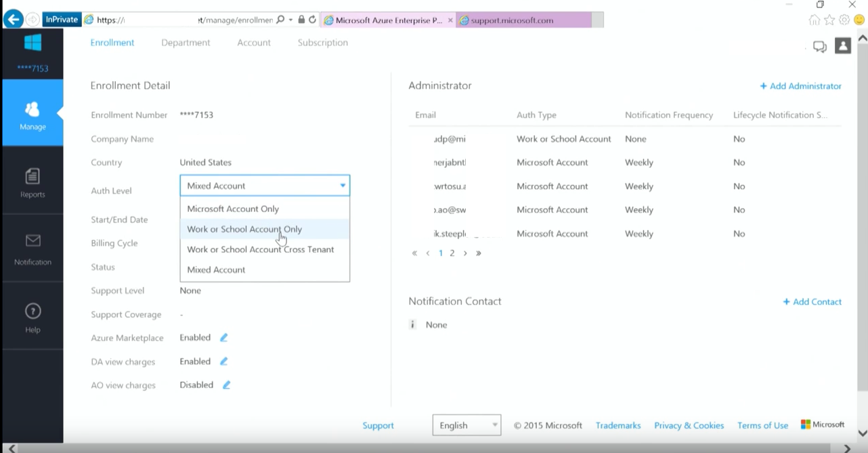
Task: Click the Windows logo in sidebar
Action: coord(32,43)
